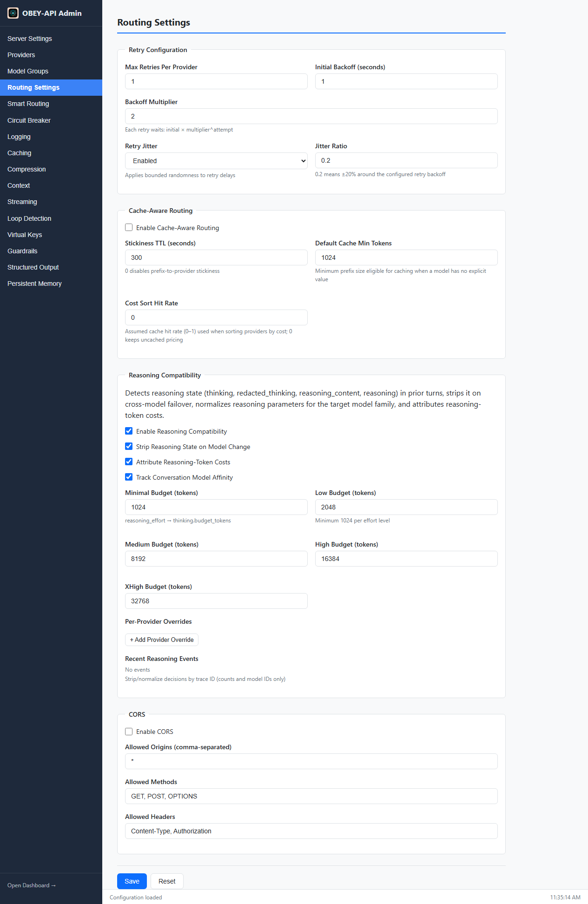Navigate to Guardrails
The height and width of the screenshot is (904, 588).
click(51, 251)
